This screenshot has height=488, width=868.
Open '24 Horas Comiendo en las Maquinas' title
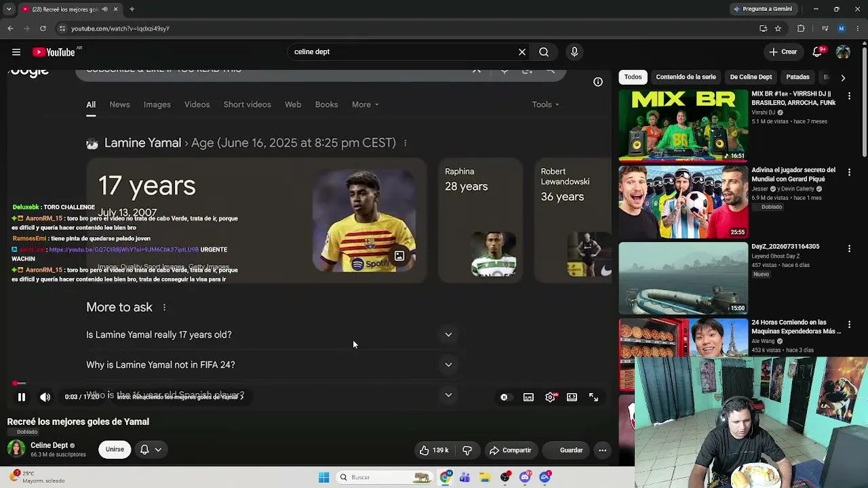point(796,327)
